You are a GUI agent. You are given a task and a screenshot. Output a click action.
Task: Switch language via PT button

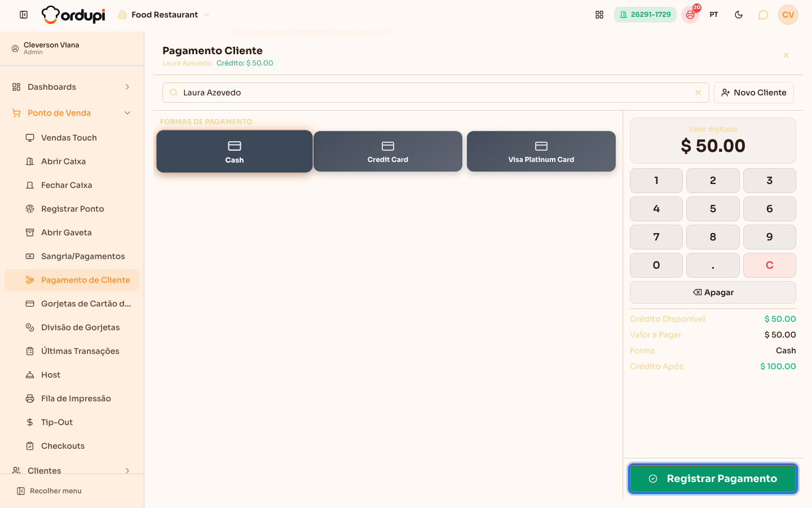[x=714, y=15]
